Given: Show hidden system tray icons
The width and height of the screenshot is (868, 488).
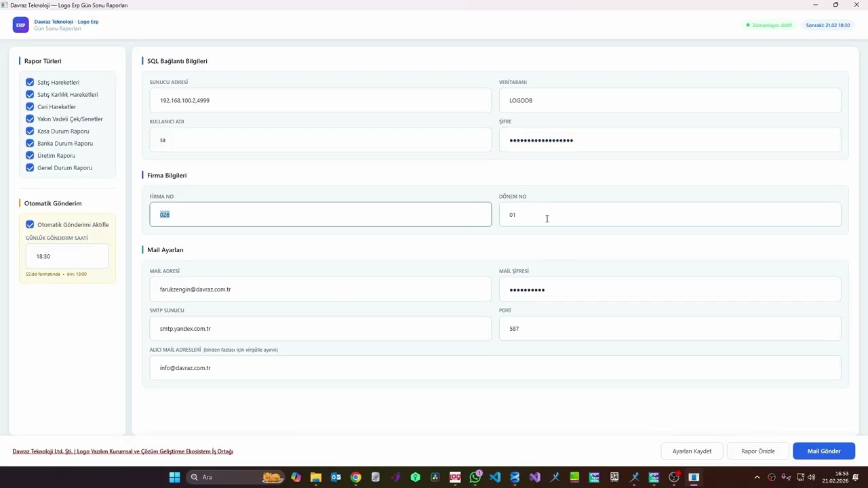Looking at the screenshot, I should (757, 477).
